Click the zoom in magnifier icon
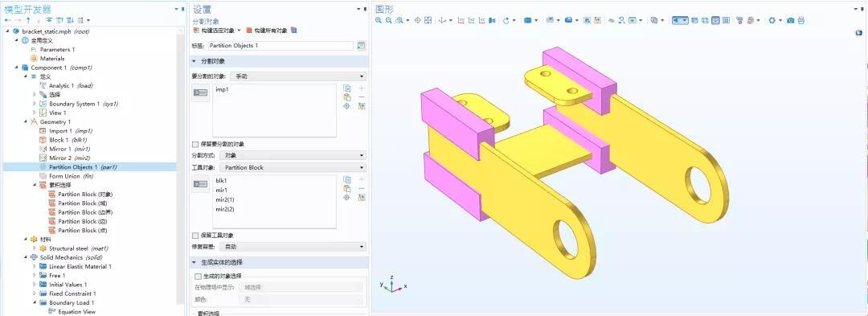The height and width of the screenshot is (316, 868). (x=379, y=20)
